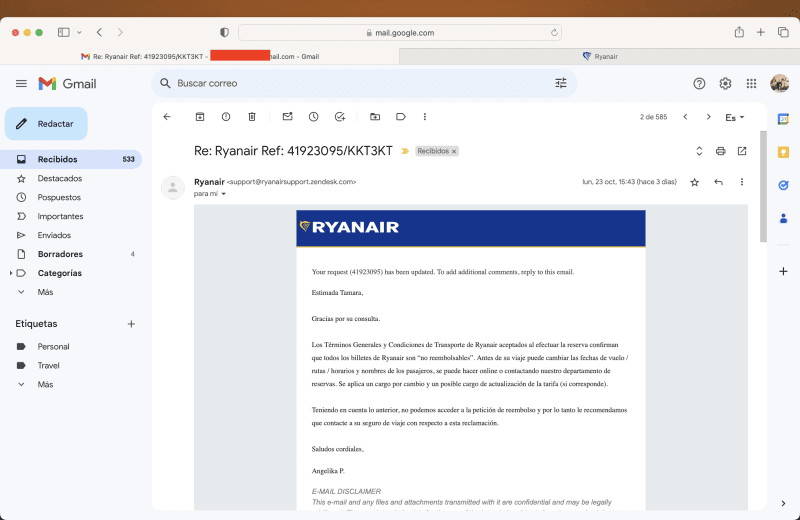Mark email as unread
The height and width of the screenshot is (520, 800).
coord(288,117)
